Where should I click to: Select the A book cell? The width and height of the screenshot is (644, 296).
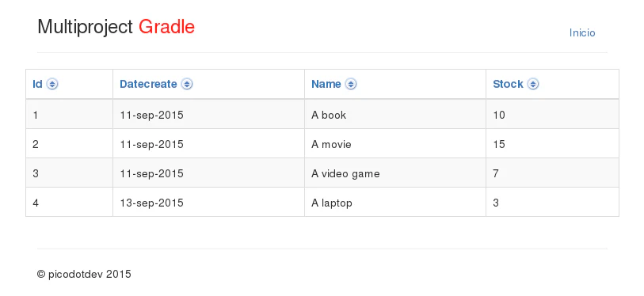395,114
